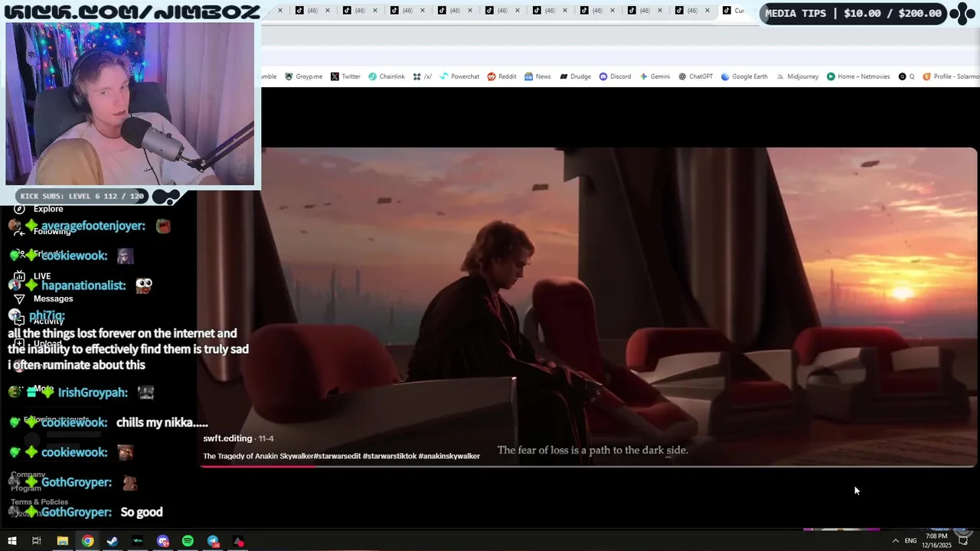980x551 pixels.
Task: Open Task View in the taskbar
Action: [x=36, y=541]
